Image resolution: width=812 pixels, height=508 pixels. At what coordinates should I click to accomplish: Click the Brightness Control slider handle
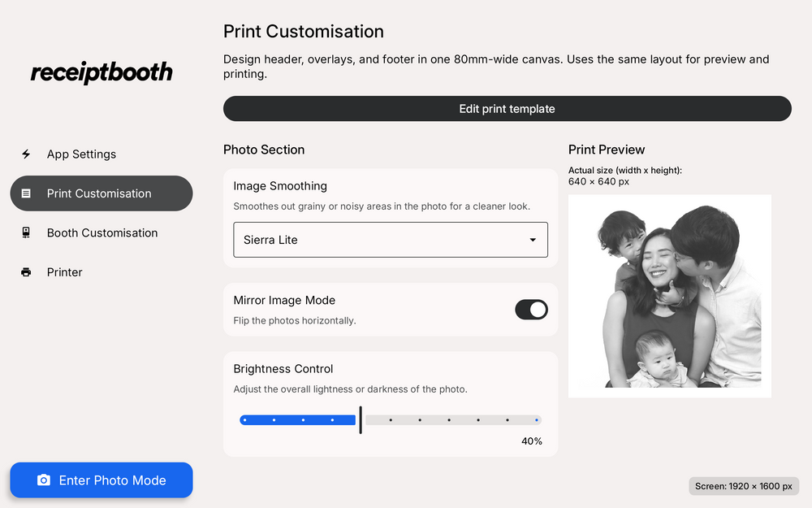[361, 420]
